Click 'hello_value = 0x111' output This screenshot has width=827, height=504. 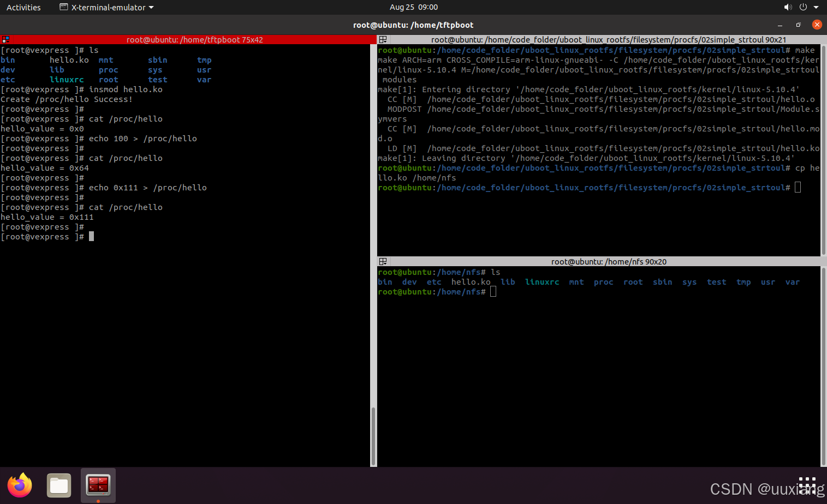pyautogui.click(x=47, y=217)
